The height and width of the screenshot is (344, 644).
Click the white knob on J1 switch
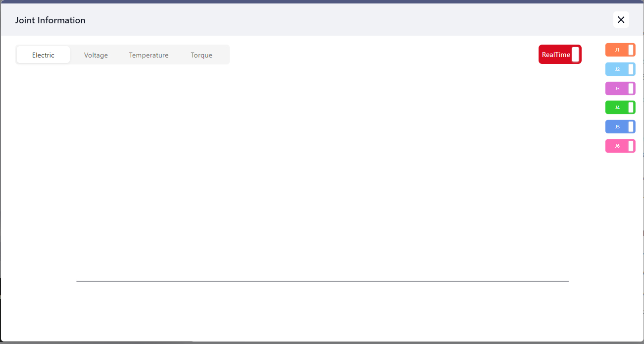click(631, 50)
